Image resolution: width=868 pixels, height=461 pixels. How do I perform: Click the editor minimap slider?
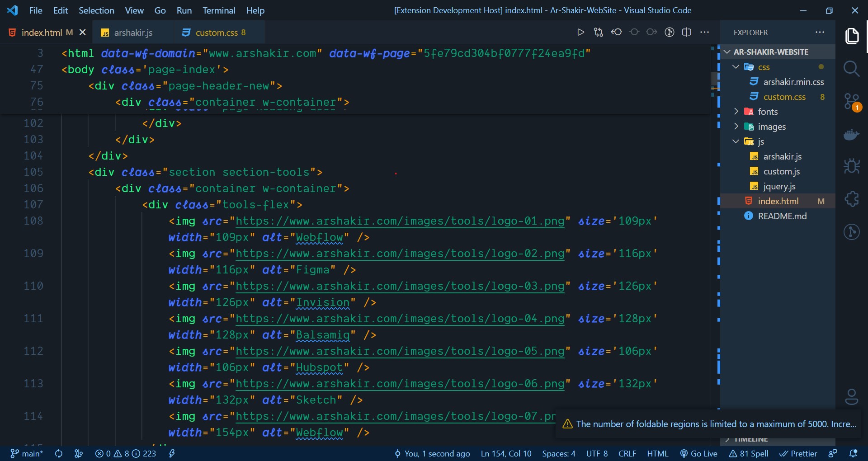coord(715,79)
